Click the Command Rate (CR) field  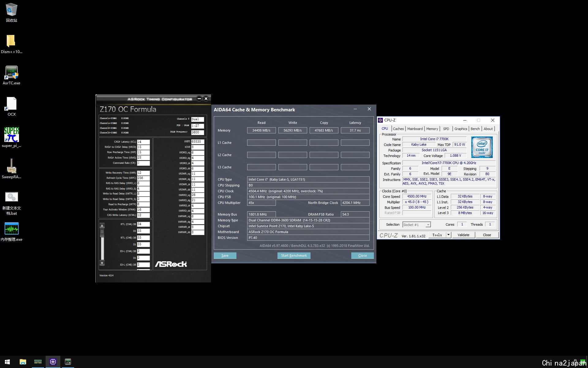point(143,163)
